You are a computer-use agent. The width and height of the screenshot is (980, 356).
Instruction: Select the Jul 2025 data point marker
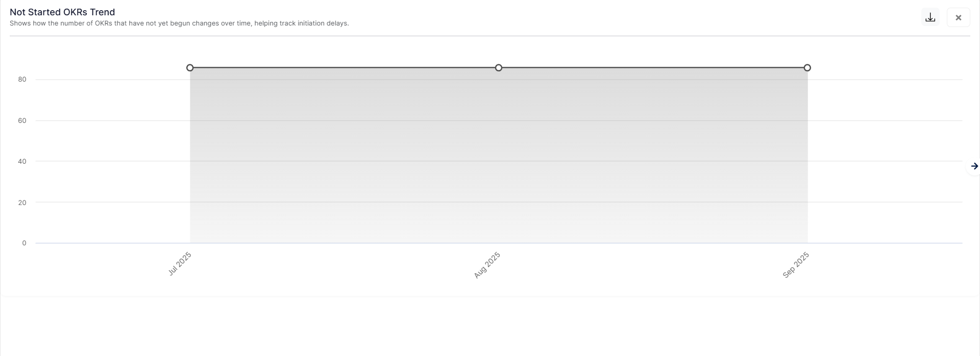click(x=190, y=67)
